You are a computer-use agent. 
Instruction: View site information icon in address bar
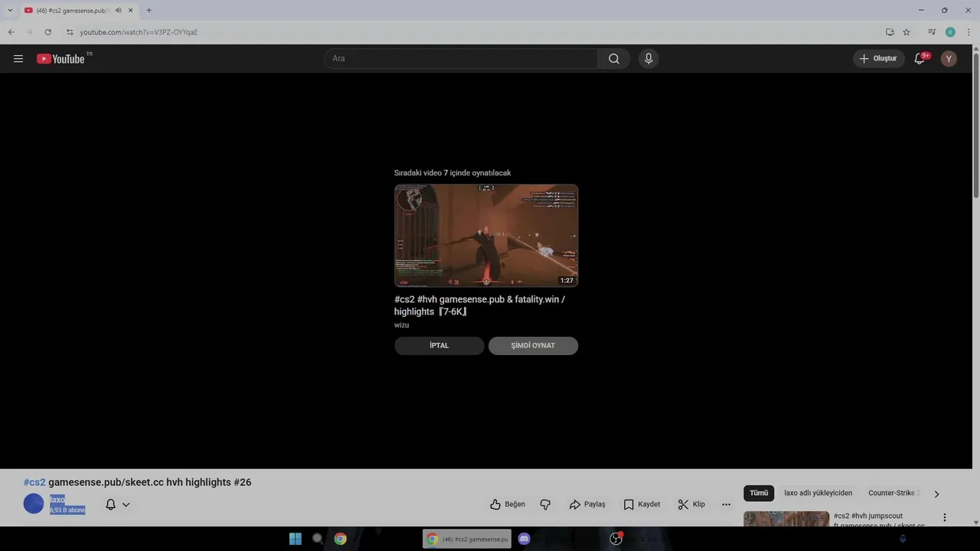[70, 32]
